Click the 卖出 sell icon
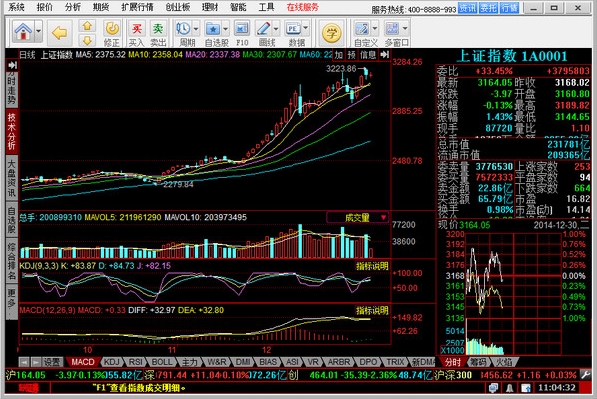 pyautogui.click(x=158, y=33)
